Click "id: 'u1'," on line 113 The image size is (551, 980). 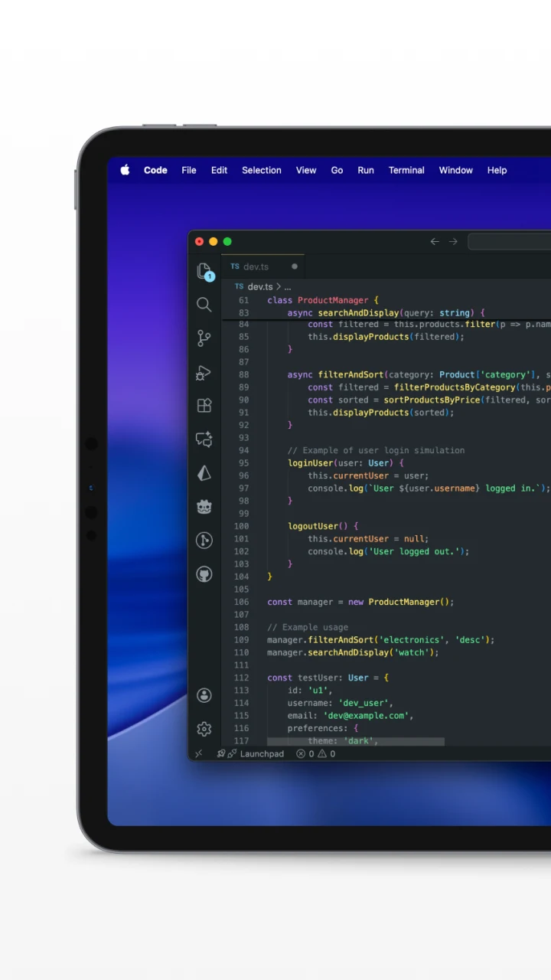(310, 690)
